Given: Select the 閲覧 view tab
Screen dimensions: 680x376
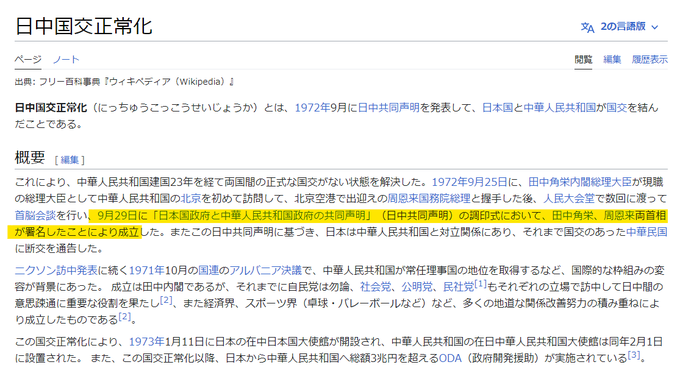Looking at the screenshot, I should pos(583,59).
